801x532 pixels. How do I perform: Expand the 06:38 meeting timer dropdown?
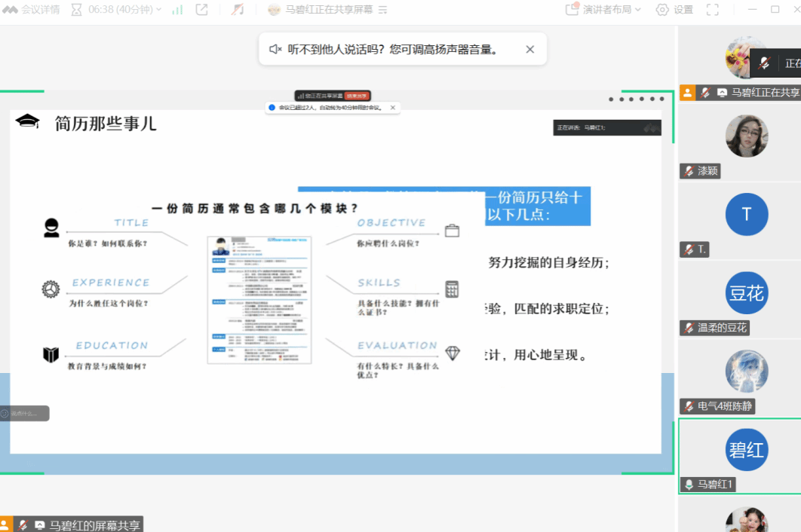coord(113,10)
